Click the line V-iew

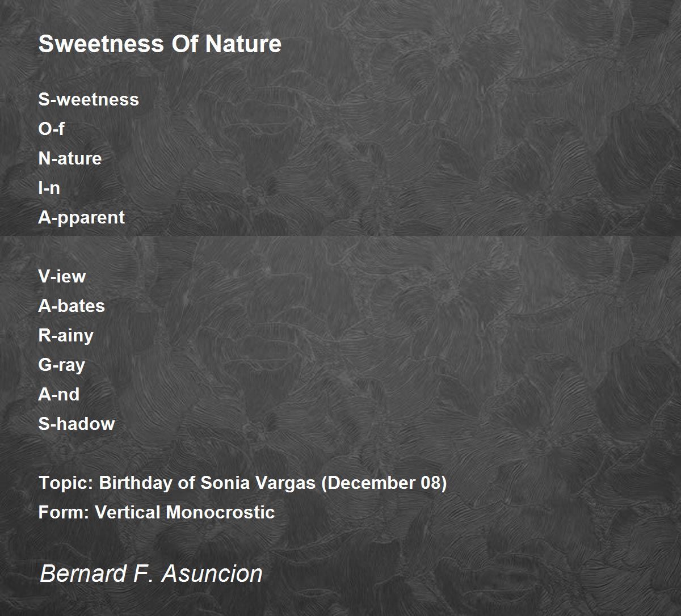coord(62,276)
